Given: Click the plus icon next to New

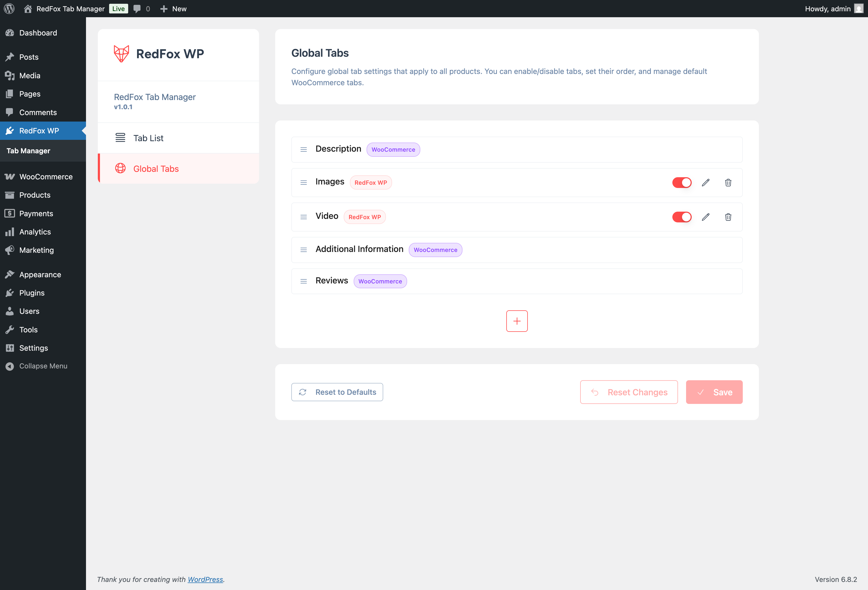Looking at the screenshot, I should tap(164, 9).
